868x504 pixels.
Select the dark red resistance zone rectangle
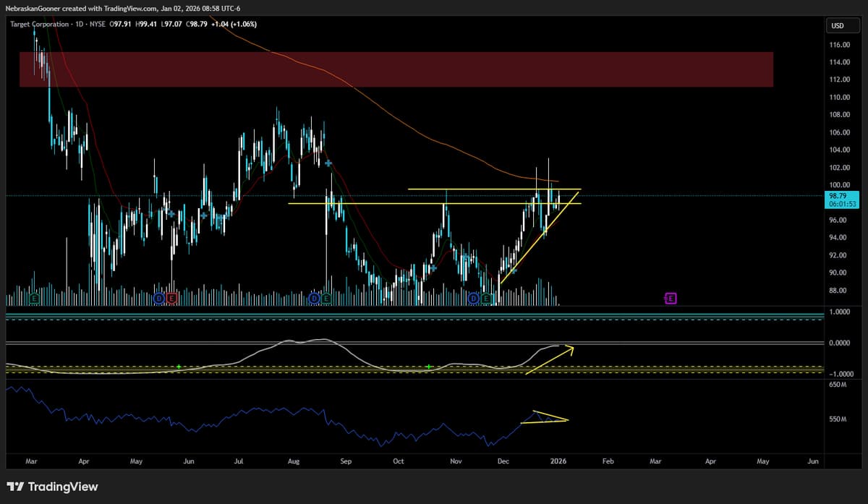(x=398, y=70)
